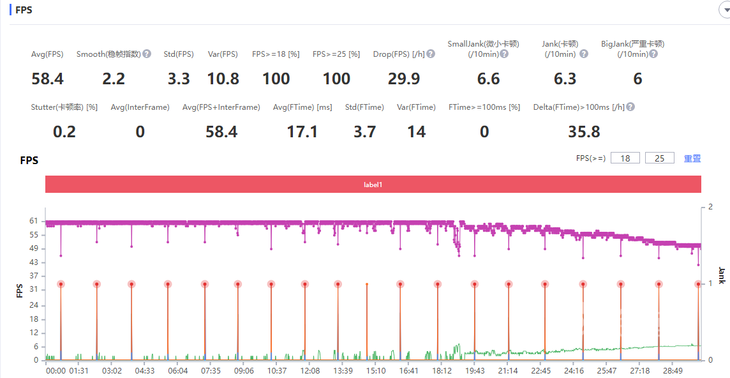Click the FPS chart heading above the graph
730x378 pixels.
tap(29, 161)
